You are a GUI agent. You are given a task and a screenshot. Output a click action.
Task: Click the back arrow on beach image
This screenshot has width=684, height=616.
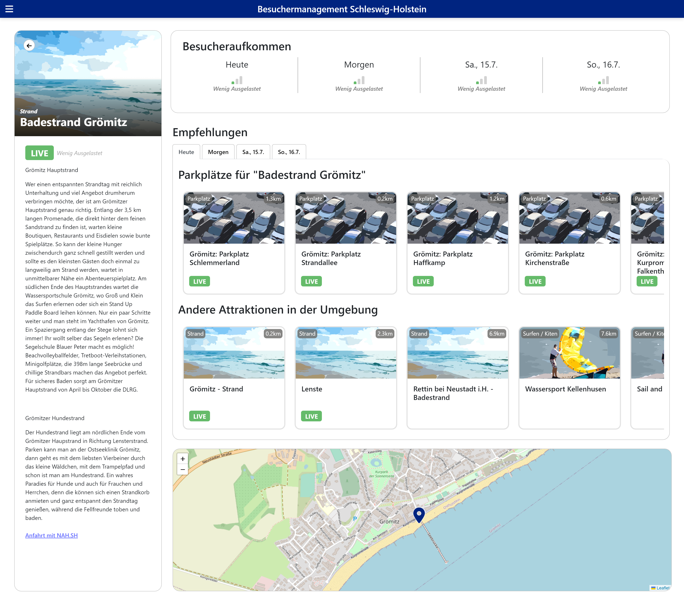29,45
